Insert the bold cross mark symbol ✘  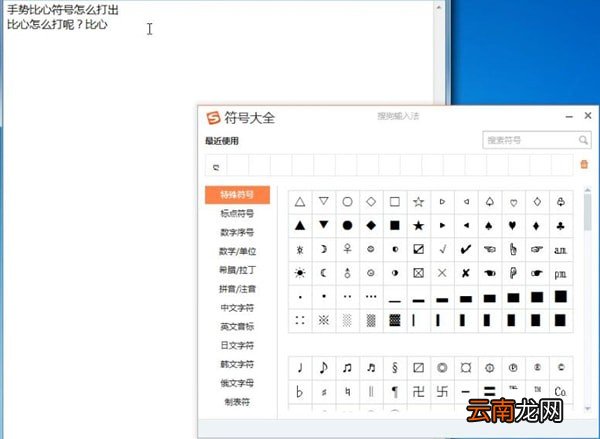click(466, 273)
